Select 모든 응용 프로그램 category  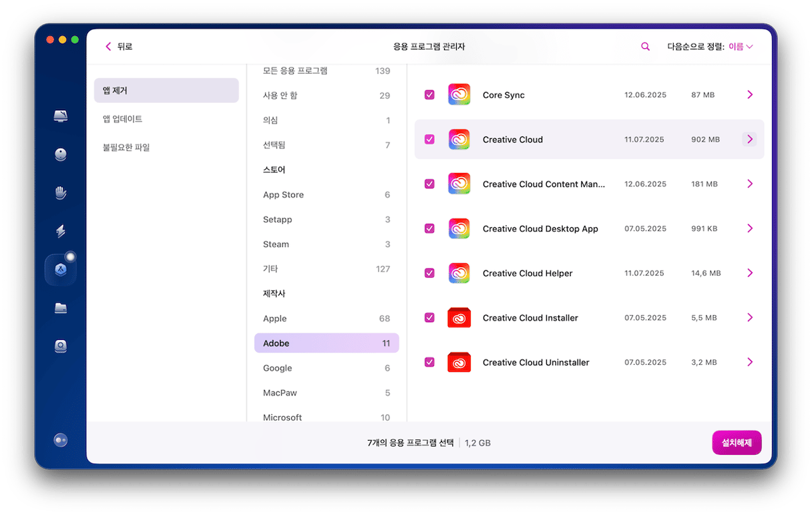point(327,71)
